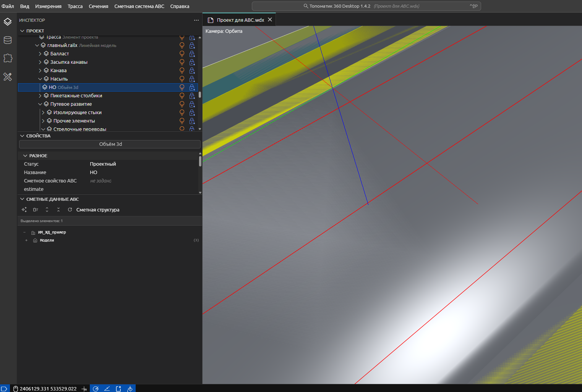
Task: Click the properties panel scrollbar thumb
Action: coord(200,161)
